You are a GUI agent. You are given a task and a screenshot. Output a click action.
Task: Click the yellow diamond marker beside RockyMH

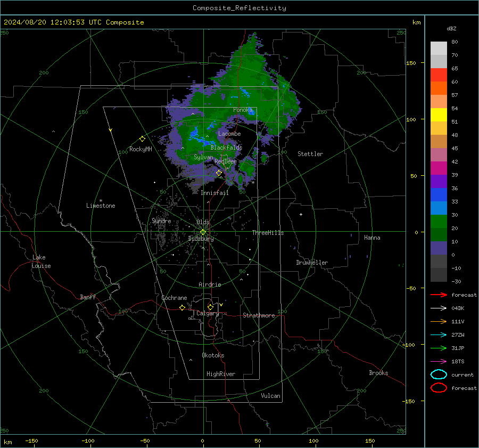(x=142, y=139)
